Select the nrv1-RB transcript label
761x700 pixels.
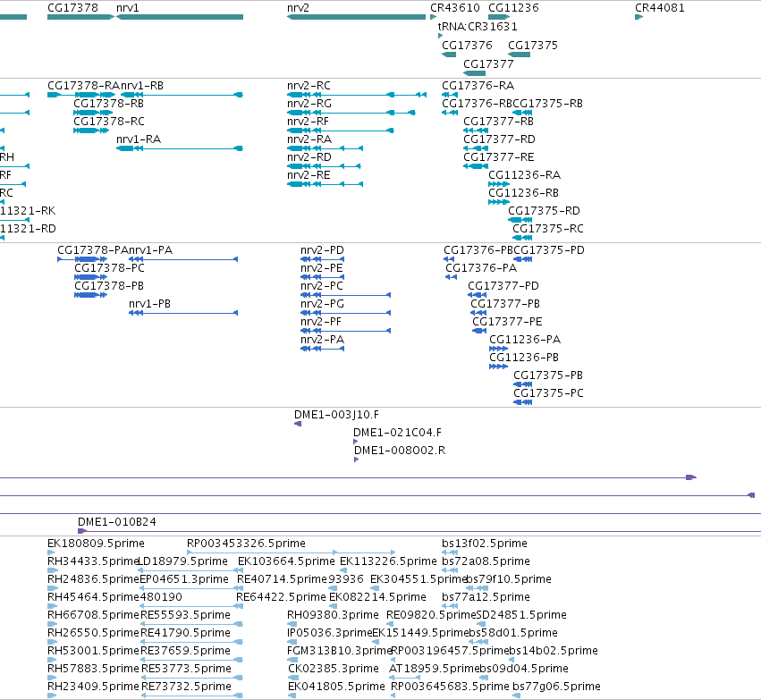point(141,86)
